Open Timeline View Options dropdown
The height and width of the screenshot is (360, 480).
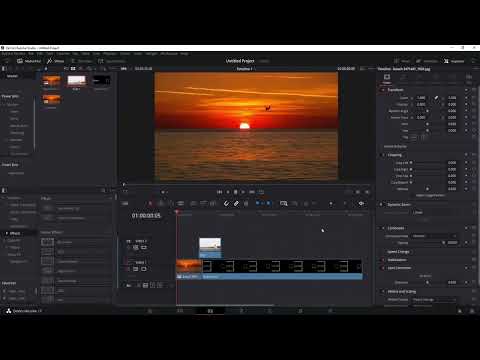click(x=125, y=203)
